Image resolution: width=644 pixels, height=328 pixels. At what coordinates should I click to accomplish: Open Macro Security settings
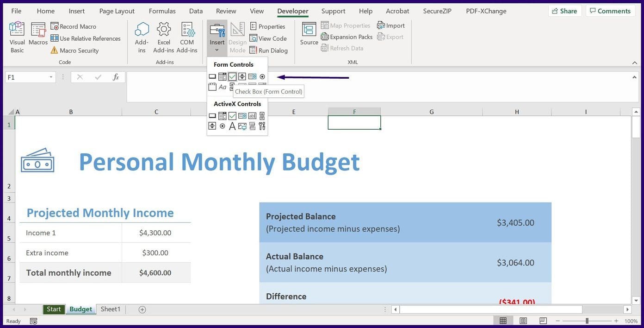(x=74, y=50)
